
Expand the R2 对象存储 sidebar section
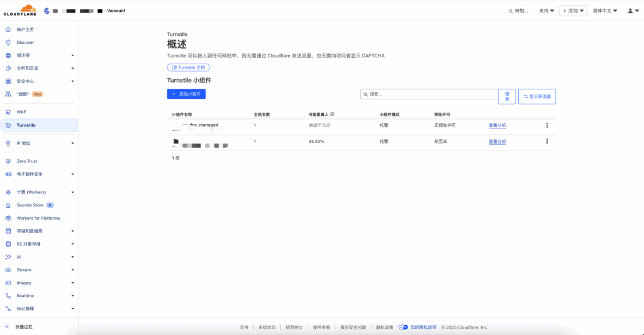click(x=73, y=244)
